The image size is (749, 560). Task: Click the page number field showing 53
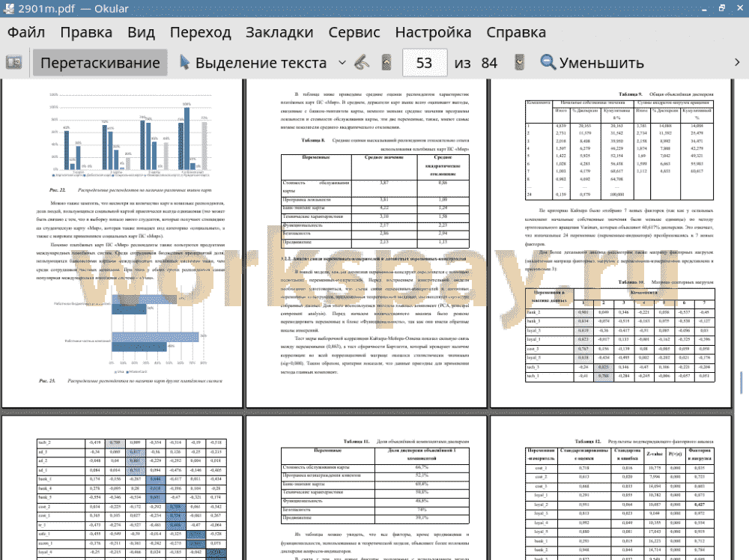click(425, 63)
